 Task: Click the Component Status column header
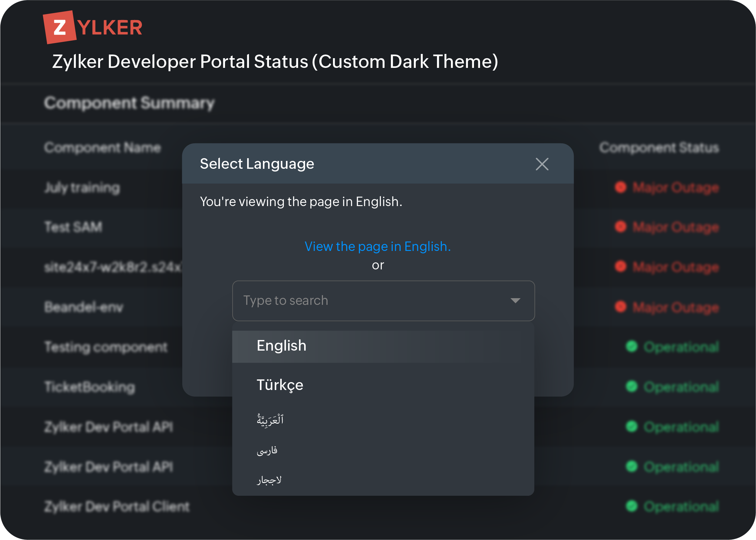pyautogui.click(x=659, y=148)
